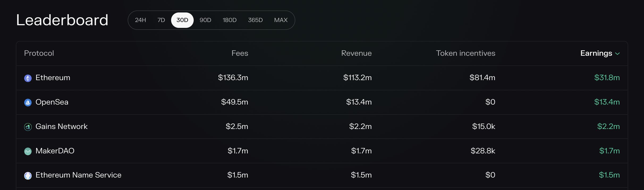Sort table by Revenue column
Viewport: 644px width, 190px height.
(x=356, y=53)
